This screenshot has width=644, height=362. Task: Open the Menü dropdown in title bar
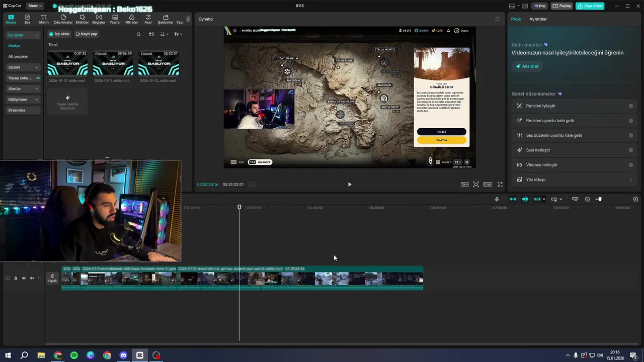(35, 6)
